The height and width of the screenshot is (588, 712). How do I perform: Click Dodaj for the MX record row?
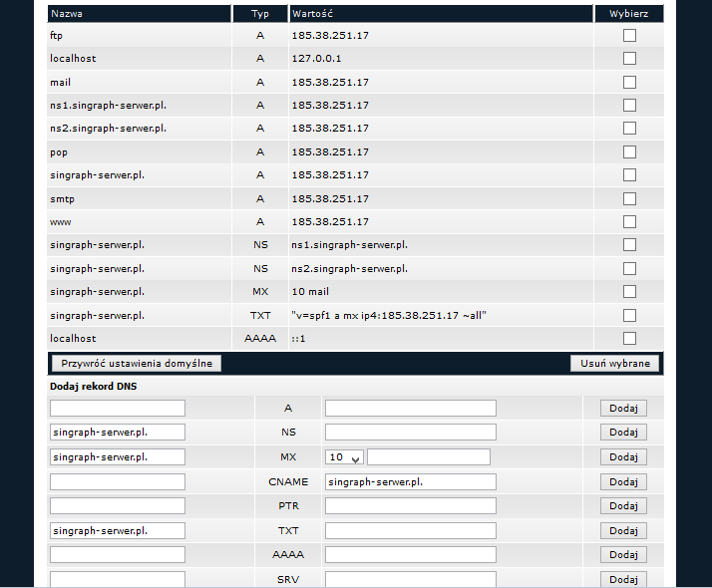(x=623, y=456)
